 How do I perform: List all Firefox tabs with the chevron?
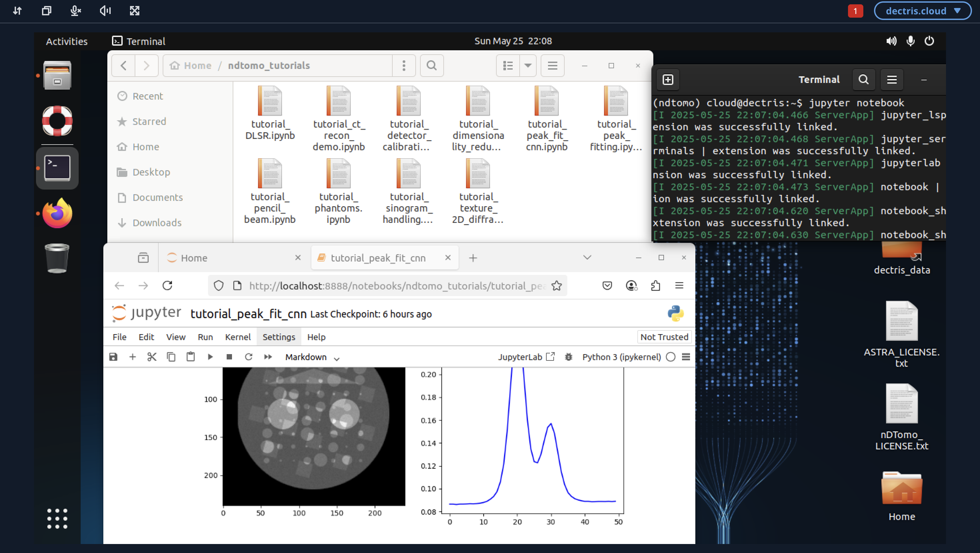[x=587, y=258]
